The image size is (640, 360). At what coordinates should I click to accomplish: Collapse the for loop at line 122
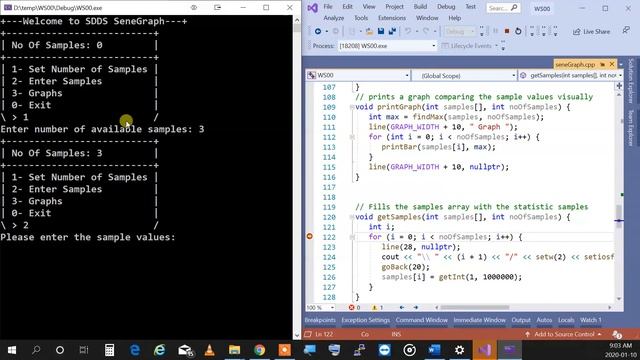[351, 237]
